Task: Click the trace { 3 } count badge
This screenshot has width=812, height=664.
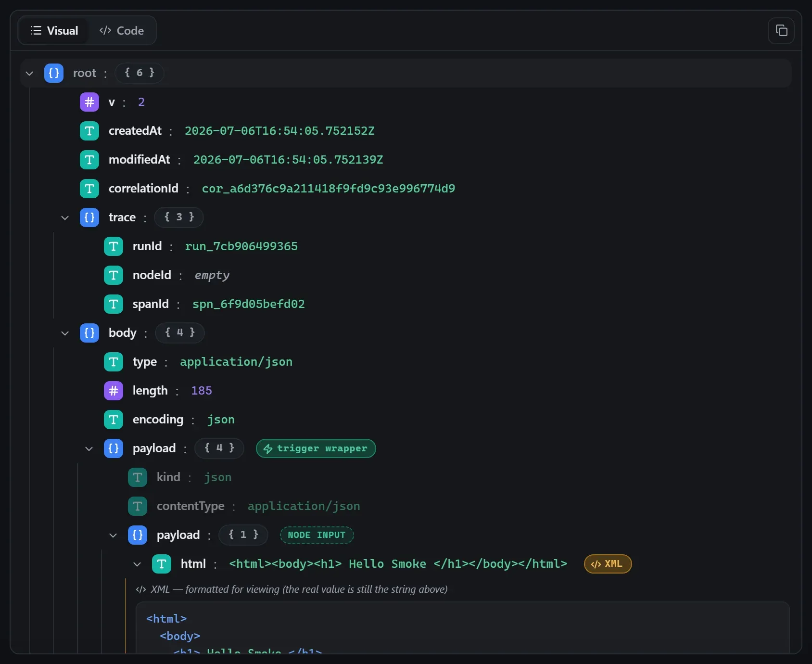Action: pyautogui.click(x=179, y=217)
